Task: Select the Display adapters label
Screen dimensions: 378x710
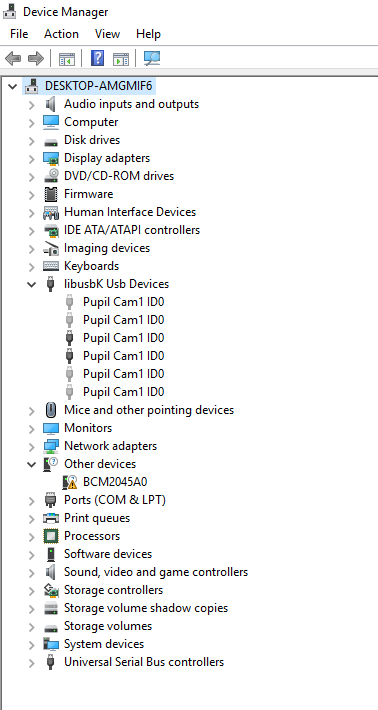Action: coord(107,158)
